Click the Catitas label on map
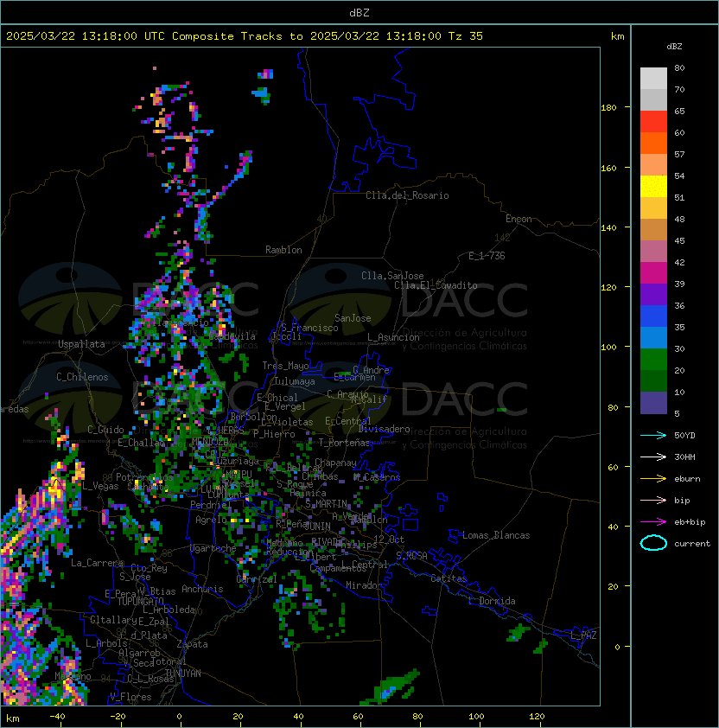 pos(449,578)
